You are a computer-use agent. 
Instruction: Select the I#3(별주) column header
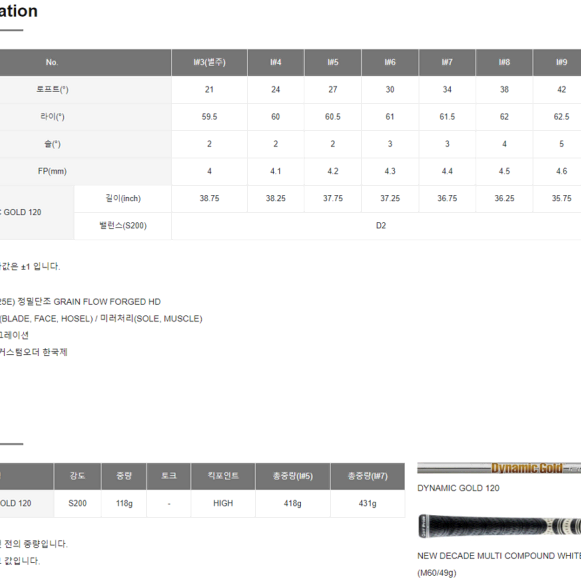[x=209, y=62]
